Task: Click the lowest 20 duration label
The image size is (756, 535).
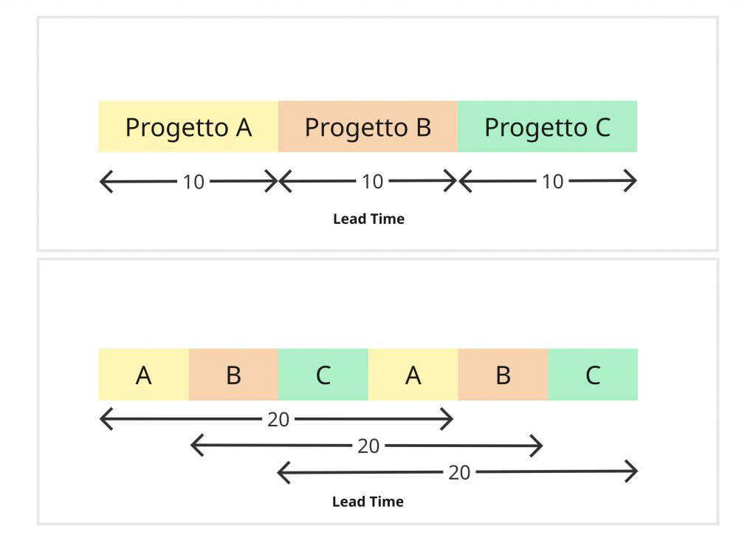Action: [459, 473]
